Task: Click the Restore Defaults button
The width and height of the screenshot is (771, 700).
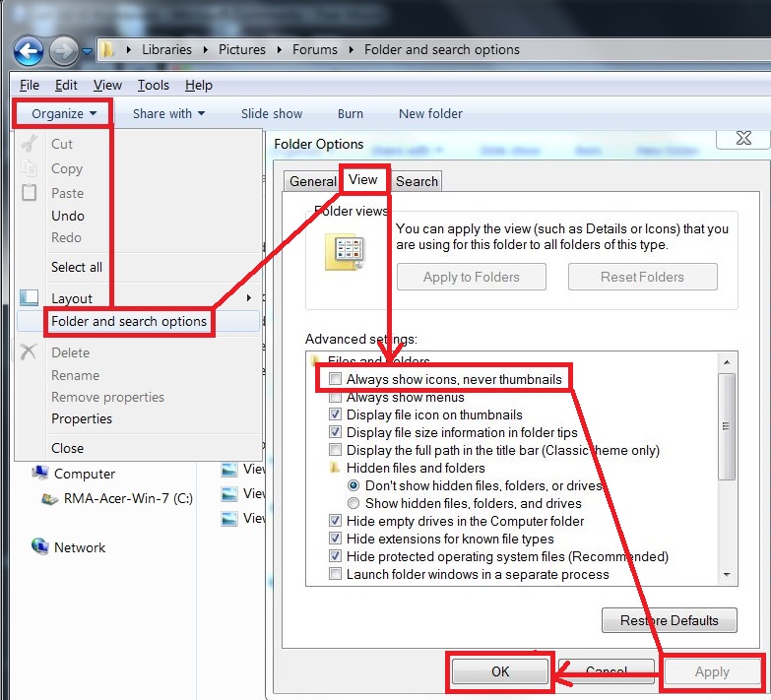Action: tap(670, 620)
